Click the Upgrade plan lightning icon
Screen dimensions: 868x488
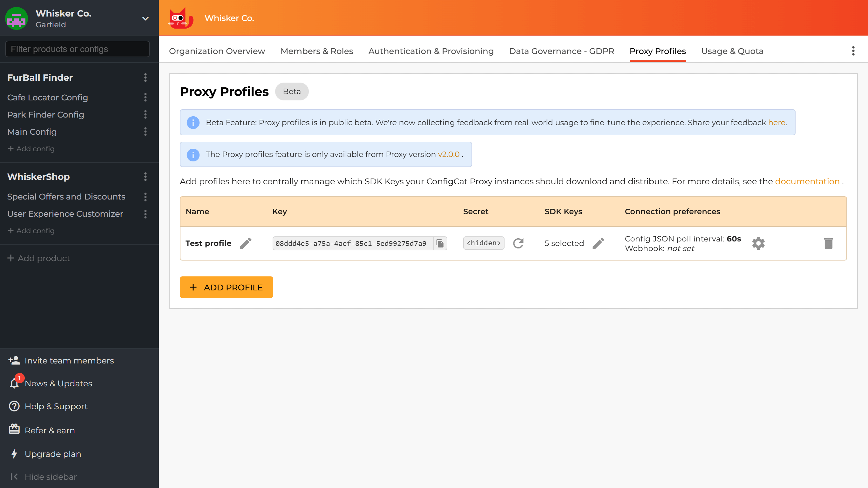click(x=14, y=454)
